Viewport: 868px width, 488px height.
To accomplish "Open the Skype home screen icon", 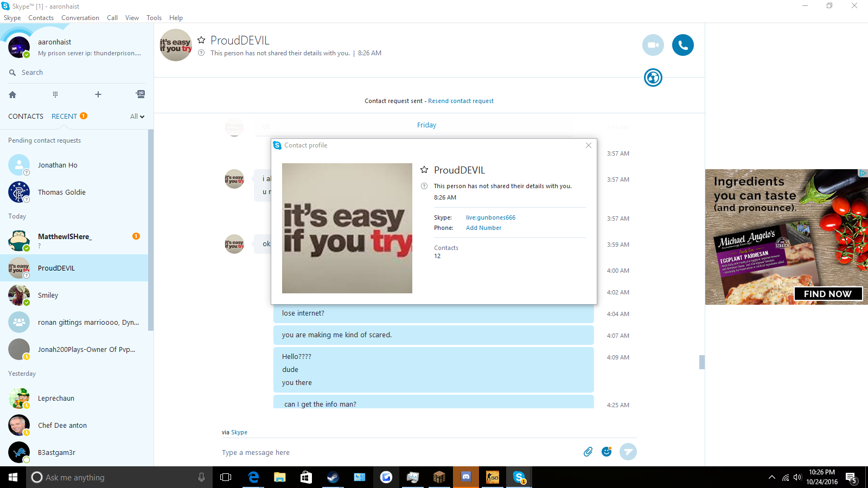I will (12, 95).
